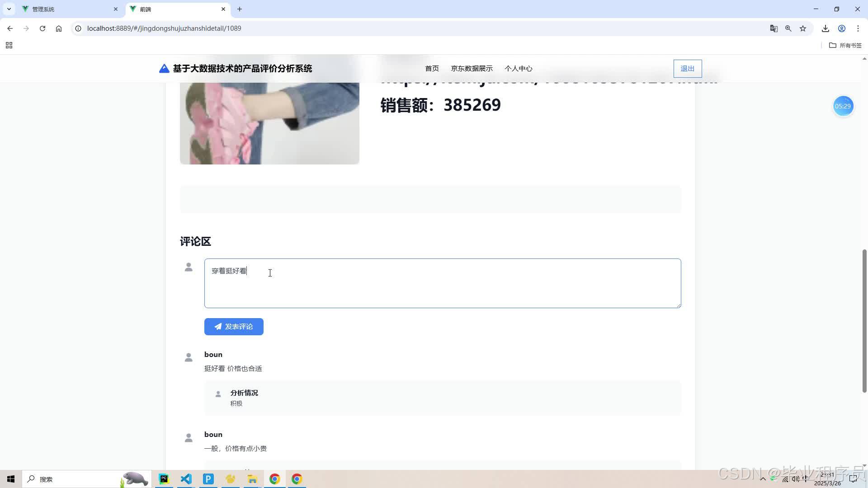868x488 pixels.
Task: Select the 分析情况 label
Action: (244, 393)
